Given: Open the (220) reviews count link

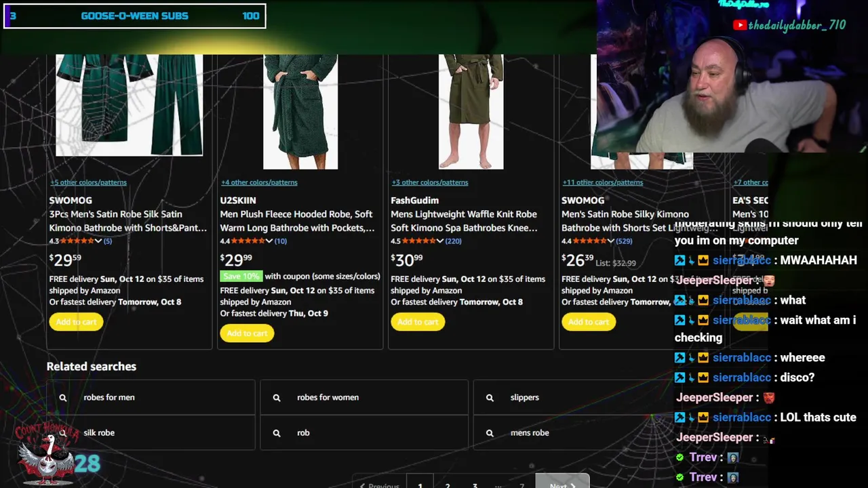Looking at the screenshot, I should (453, 241).
